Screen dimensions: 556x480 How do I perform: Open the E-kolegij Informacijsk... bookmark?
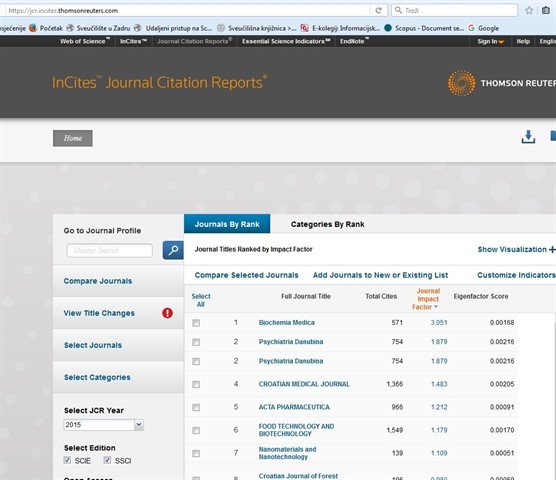click(x=340, y=28)
